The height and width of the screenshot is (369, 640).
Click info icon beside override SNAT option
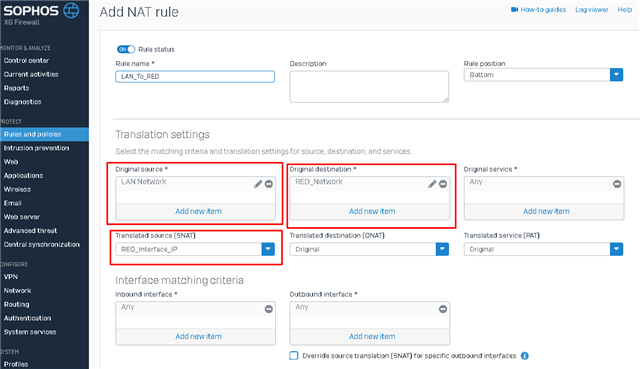pyautogui.click(x=525, y=356)
